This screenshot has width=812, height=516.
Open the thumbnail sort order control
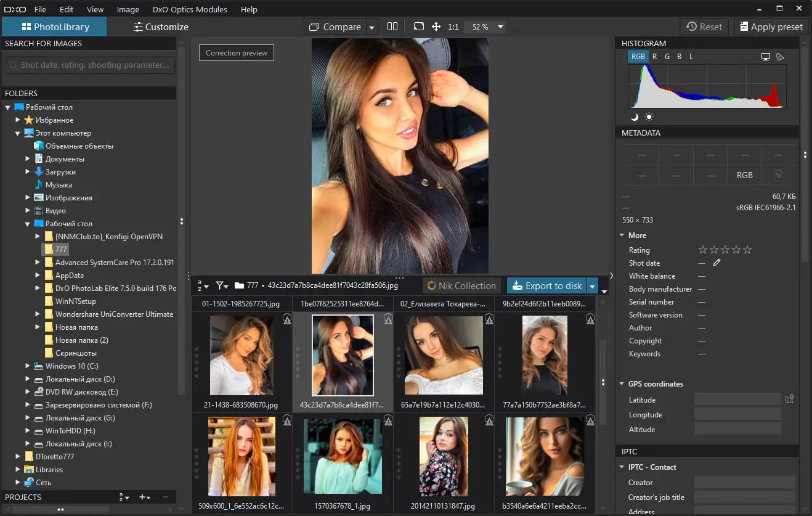201,285
